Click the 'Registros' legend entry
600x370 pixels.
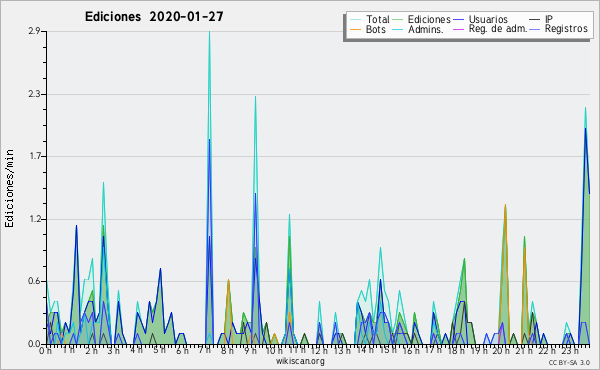click(x=566, y=29)
